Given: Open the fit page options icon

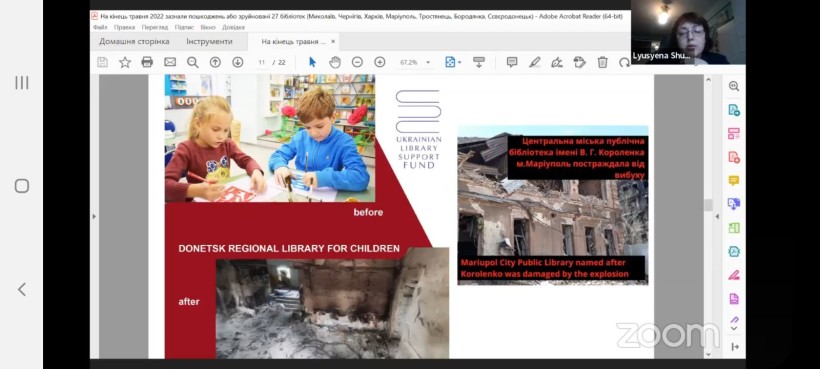Looking at the screenshot, I should pos(450,62).
